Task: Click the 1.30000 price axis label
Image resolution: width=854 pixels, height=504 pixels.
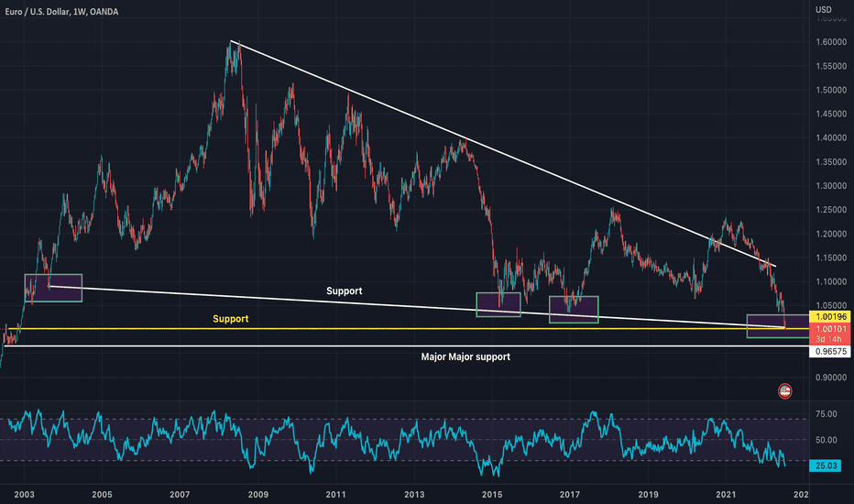Action: click(x=831, y=186)
